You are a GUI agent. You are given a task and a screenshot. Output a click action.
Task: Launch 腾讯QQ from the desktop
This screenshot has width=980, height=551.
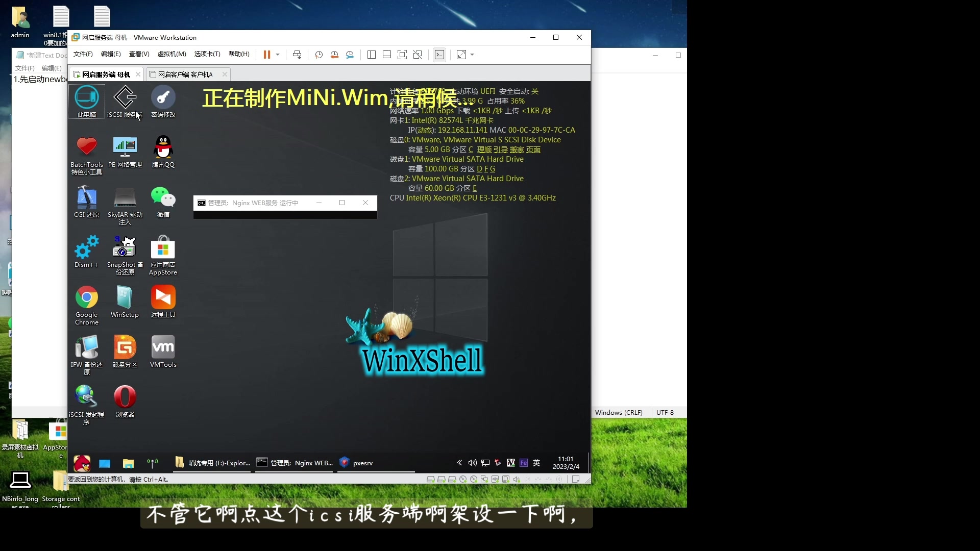[163, 148]
